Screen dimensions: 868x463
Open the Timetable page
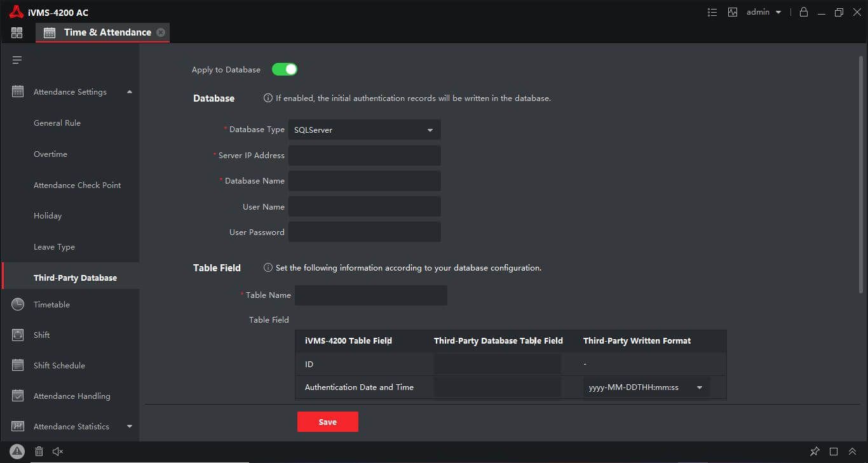click(x=51, y=305)
